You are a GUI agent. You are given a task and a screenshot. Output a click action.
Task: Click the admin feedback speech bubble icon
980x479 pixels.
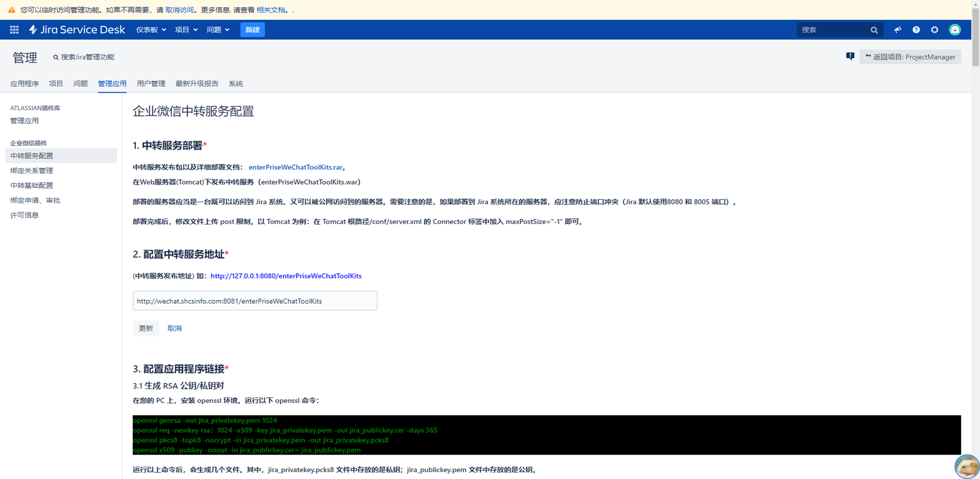tap(850, 56)
